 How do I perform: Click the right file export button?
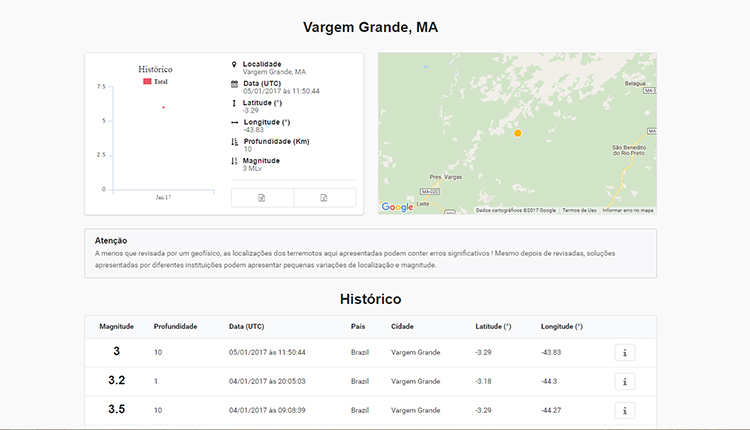point(324,198)
